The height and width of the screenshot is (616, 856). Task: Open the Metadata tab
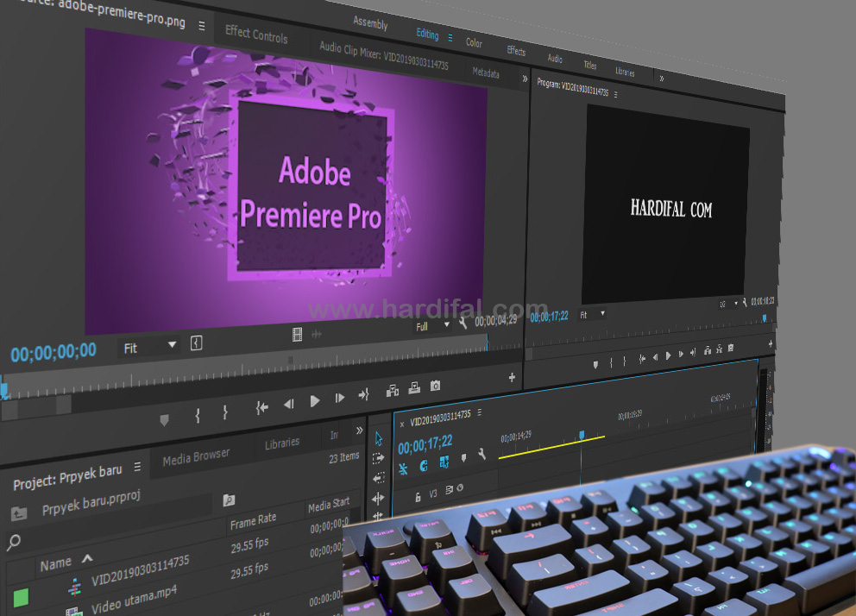tap(485, 72)
